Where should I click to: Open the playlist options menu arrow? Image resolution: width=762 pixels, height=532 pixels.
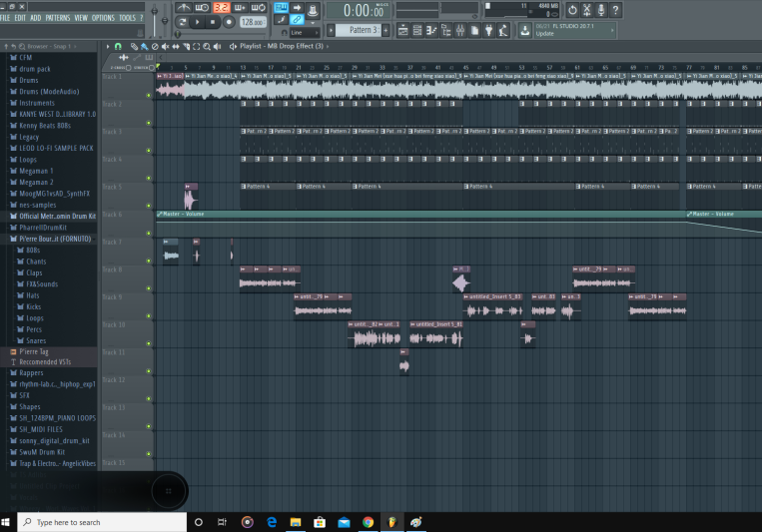pos(108,46)
